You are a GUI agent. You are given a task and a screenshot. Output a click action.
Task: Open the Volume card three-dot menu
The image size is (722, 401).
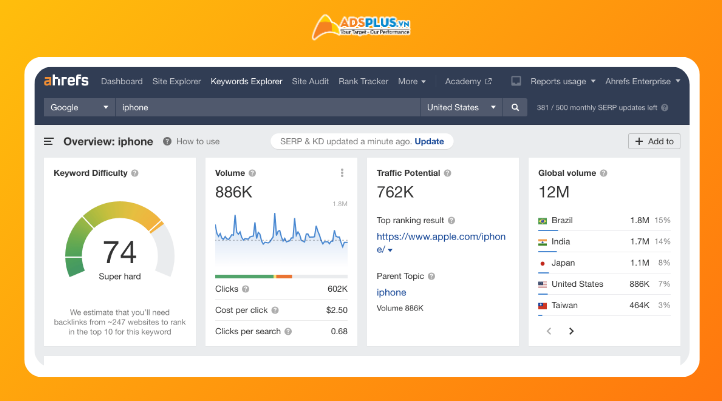coord(342,173)
